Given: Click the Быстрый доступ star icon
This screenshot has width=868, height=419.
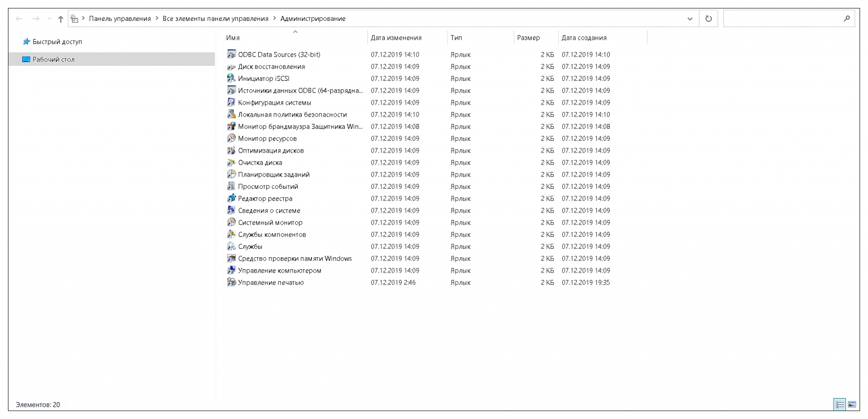Looking at the screenshot, I should [x=26, y=42].
